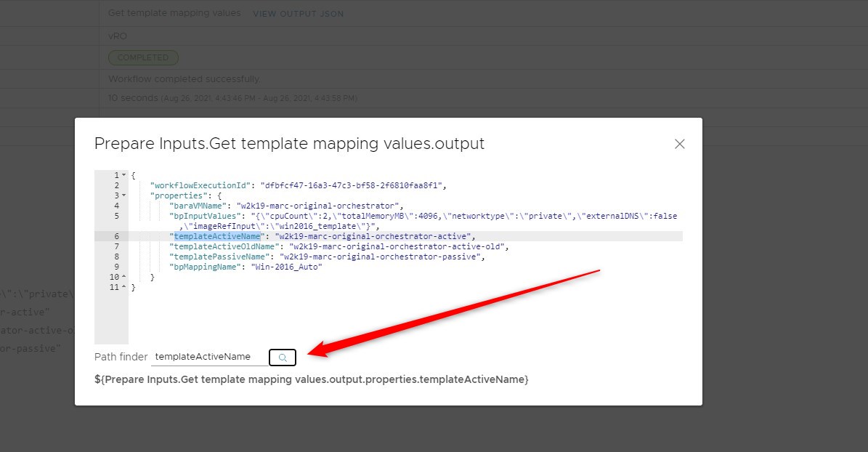Image resolution: width=868 pixels, height=452 pixels.
Task: Click the dialog title "Prepare Inputs.Get template mapping values.output"
Action: (289, 144)
